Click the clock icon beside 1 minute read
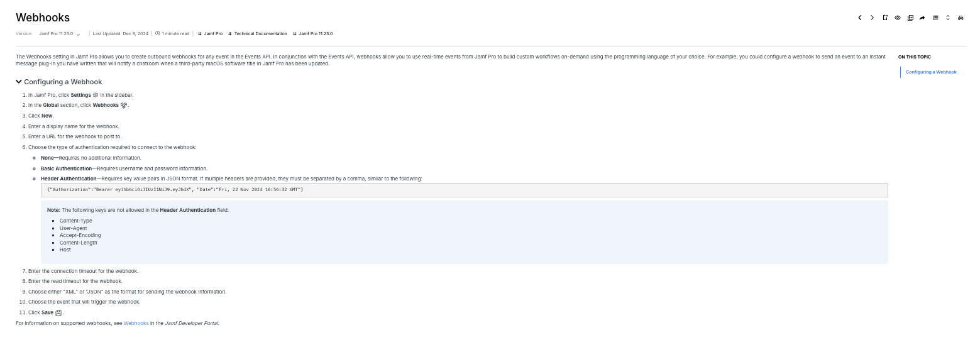The width and height of the screenshot is (980, 347). (157, 33)
